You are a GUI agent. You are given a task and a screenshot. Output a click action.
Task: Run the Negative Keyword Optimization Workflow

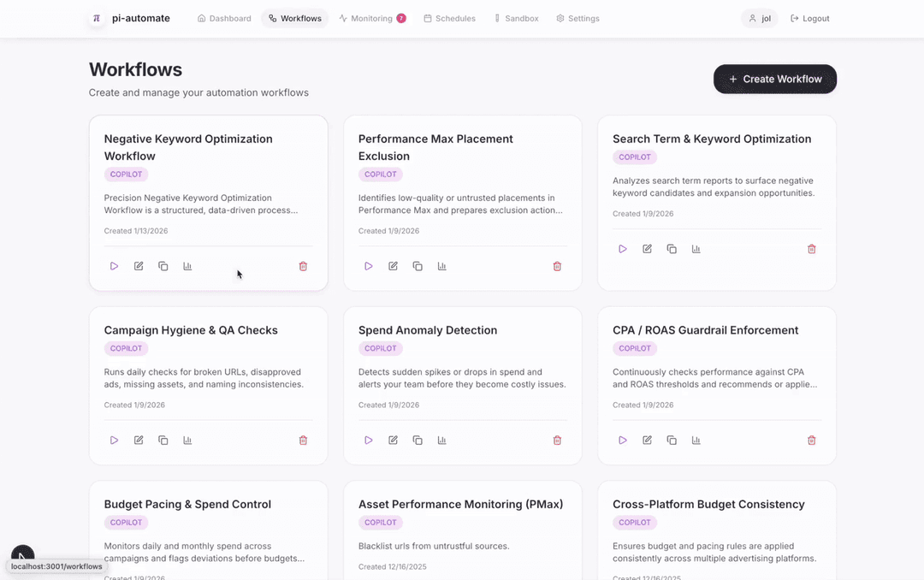(114, 266)
